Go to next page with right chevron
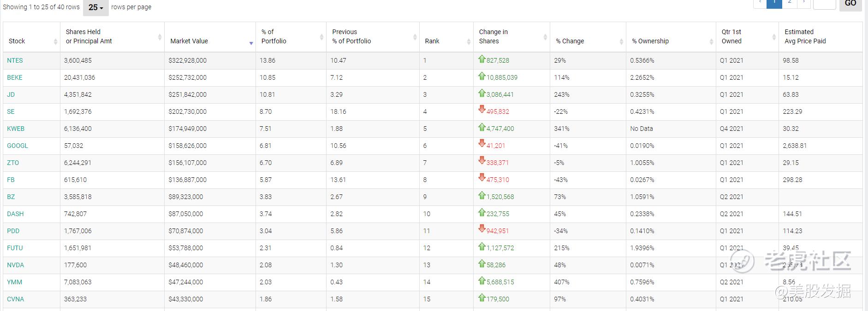 [x=804, y=3]
